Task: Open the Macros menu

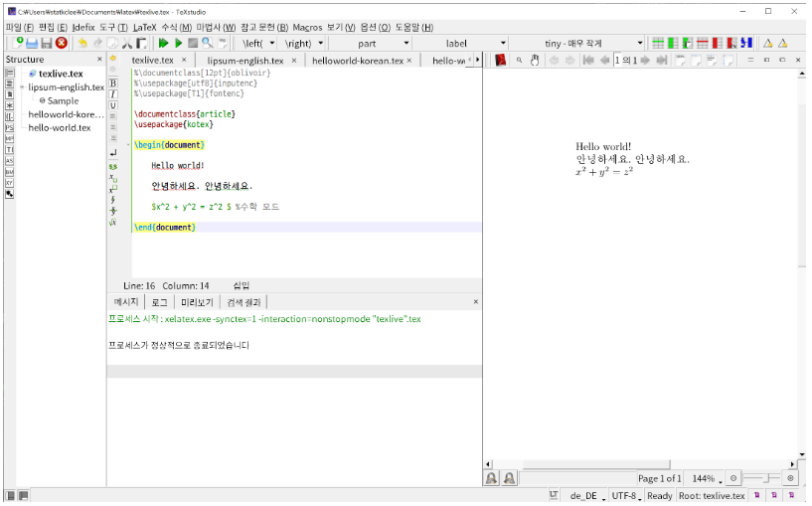Action: [x=307, y=28]
